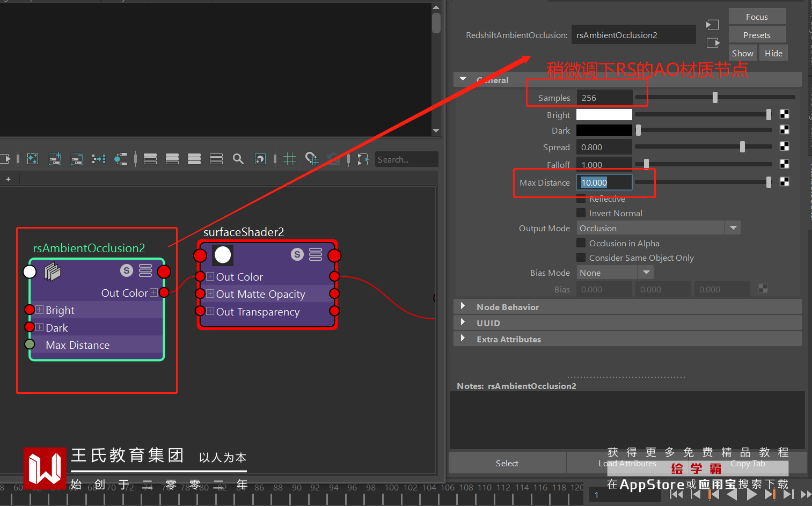
Task: Click the Focus button
Action: tap(757, 17)
